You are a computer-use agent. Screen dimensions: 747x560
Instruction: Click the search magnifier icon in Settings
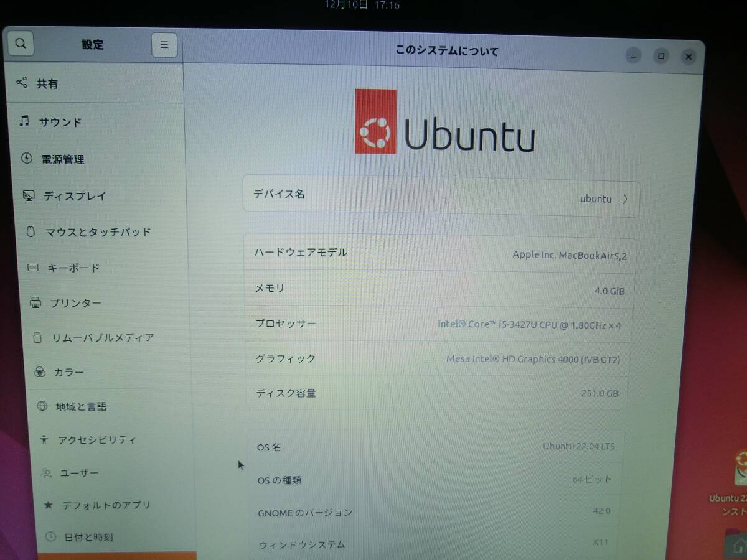pos(20,44)
